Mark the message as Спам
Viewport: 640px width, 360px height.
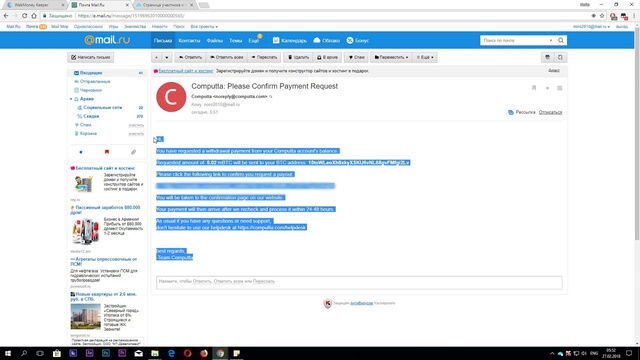(356, 57)
